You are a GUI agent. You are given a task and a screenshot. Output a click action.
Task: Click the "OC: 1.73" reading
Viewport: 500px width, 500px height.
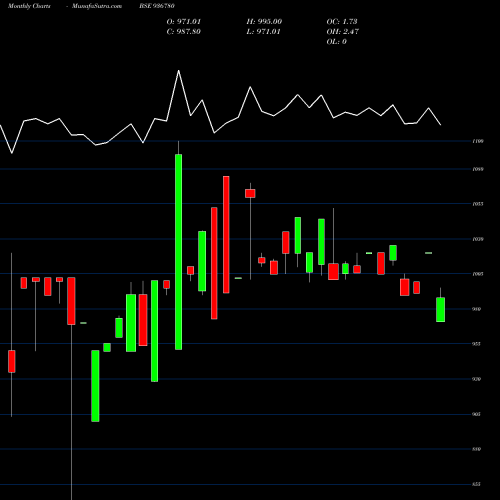(x=342, y=22)
